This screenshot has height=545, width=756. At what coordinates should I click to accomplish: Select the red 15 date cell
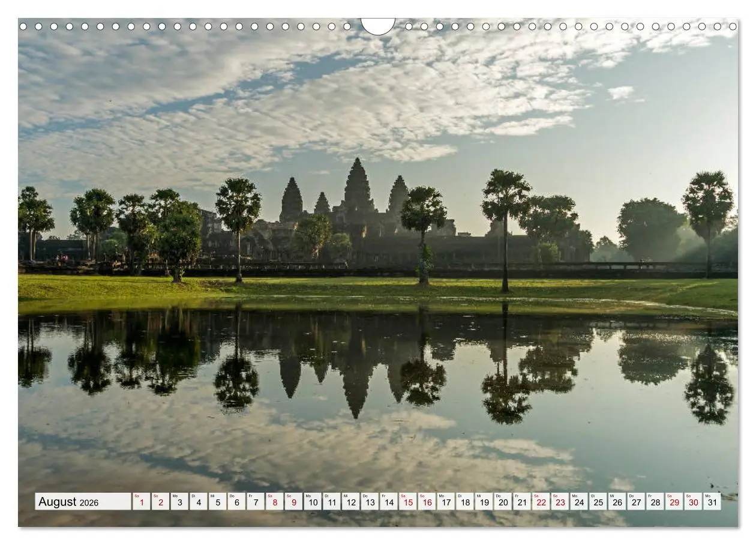(x=408, y=502)
